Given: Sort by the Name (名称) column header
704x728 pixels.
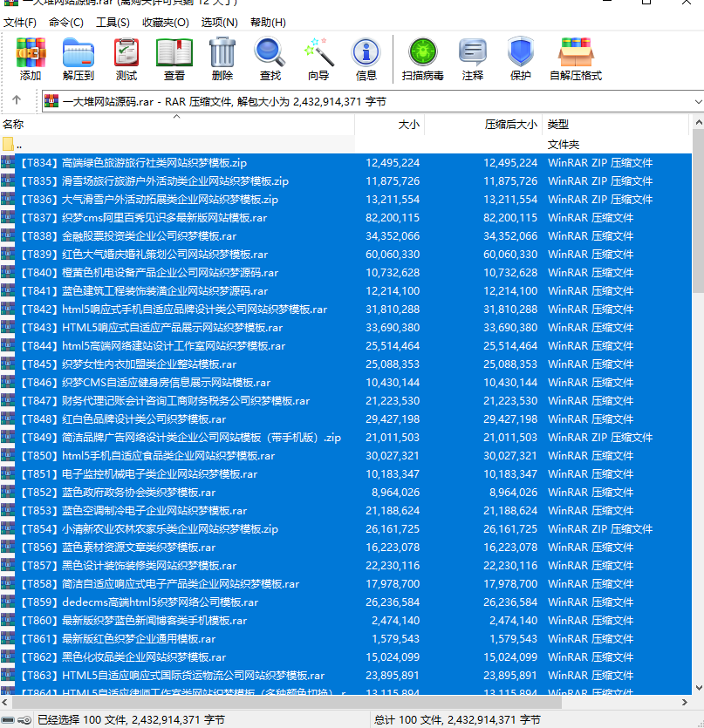Looking at the screenshot, I should tap(176, 125).
